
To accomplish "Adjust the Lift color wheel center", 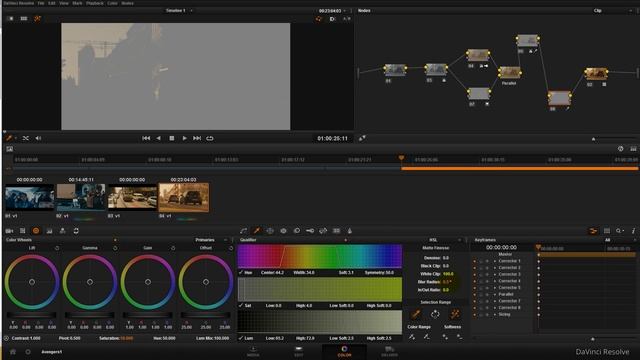I will [x=32, y=282].
